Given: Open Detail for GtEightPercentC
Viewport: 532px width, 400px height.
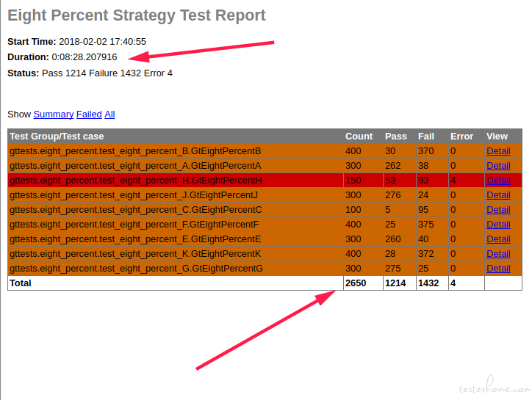Looking at the screenshot, I should [x=498, y=209].
